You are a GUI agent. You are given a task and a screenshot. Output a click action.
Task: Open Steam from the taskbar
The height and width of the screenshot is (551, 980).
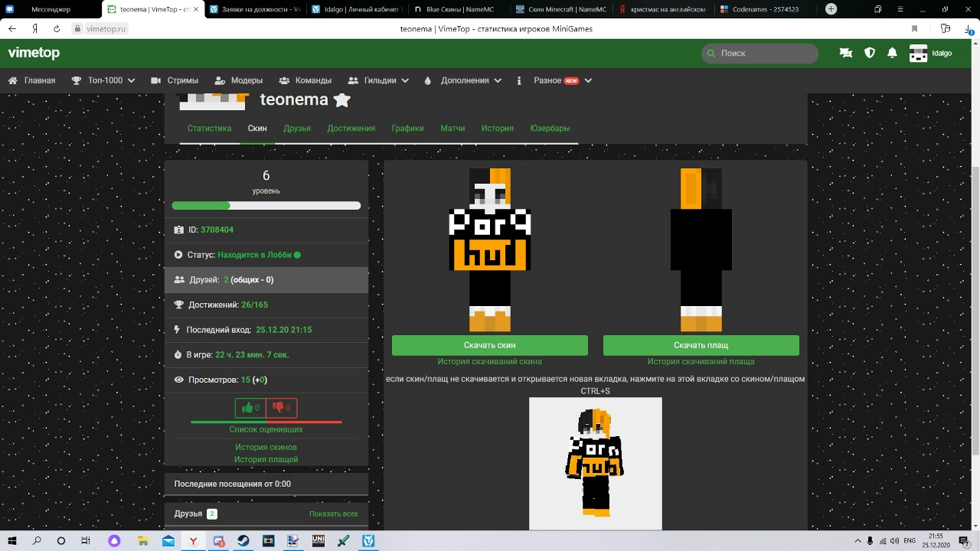pyautogui.click(x=243, y=540)
